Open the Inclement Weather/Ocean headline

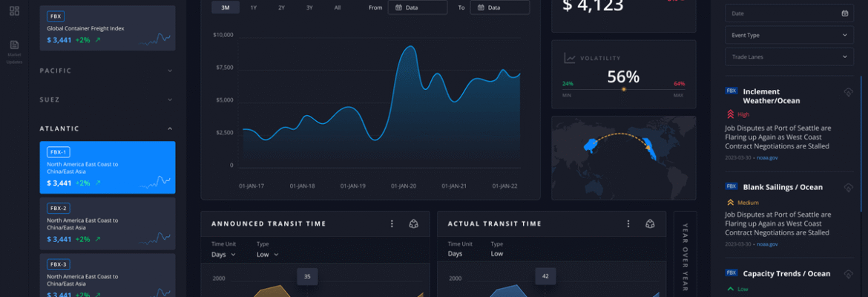[x=771, y=97]
